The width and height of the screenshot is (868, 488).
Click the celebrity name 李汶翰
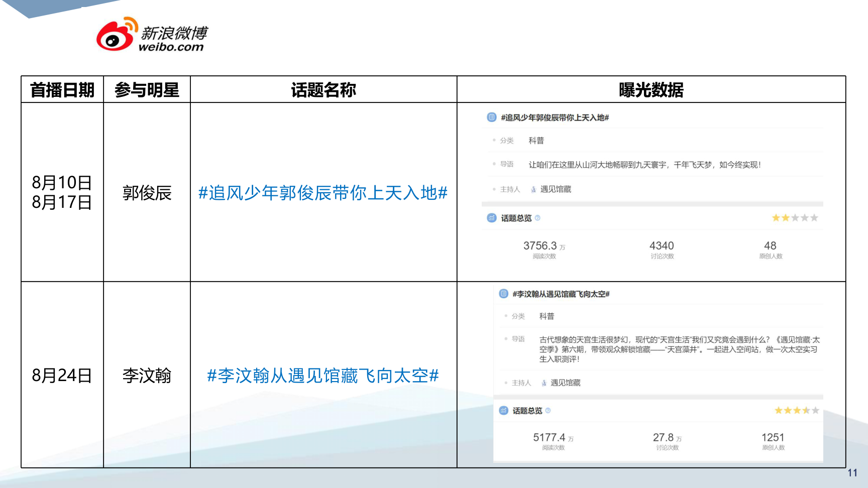tap(147, 376)
